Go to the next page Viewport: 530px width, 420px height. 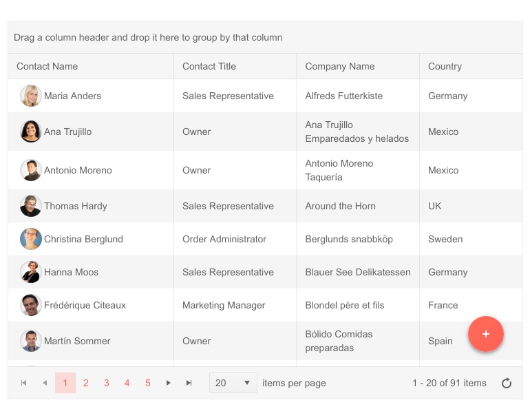click(x=169, y=383)
